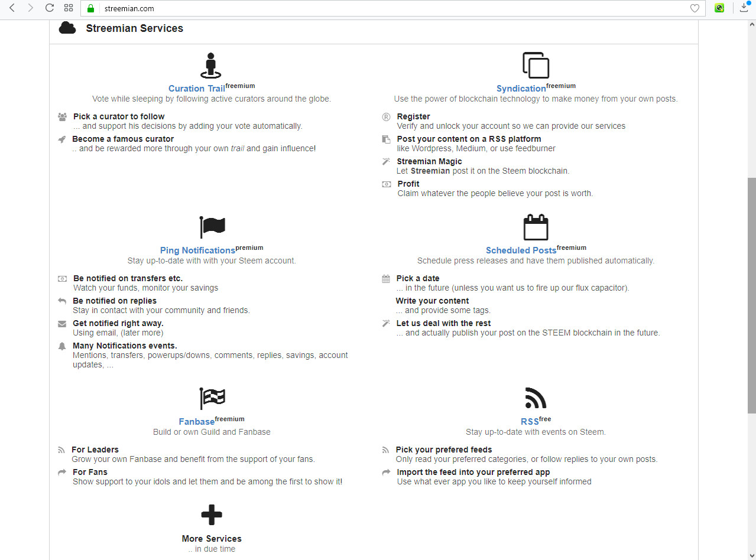This screenshot has width=756, height=560.
Task: Click 'Let us deal with the rest' text
Action: pos(443,324)
